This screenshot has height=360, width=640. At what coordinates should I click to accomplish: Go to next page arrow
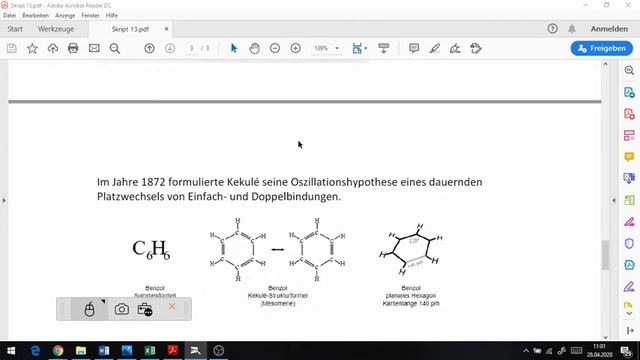[170, 49]
